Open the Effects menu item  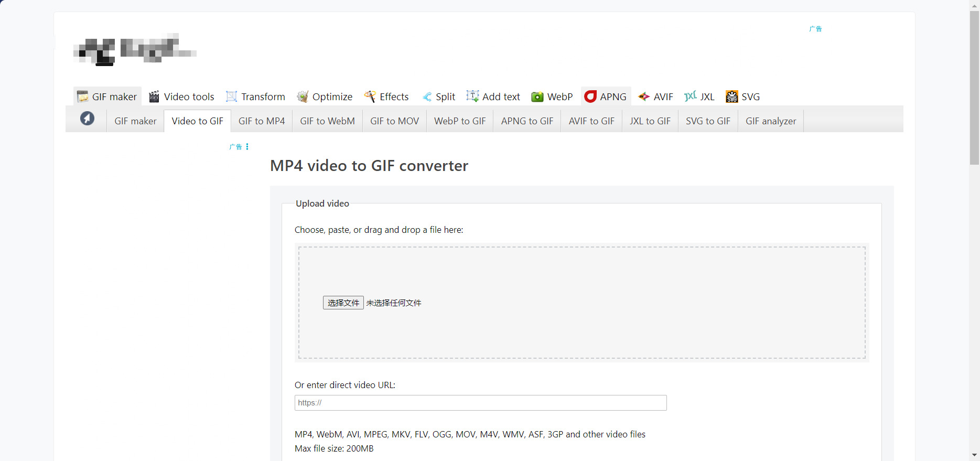(x=387, y=97)
